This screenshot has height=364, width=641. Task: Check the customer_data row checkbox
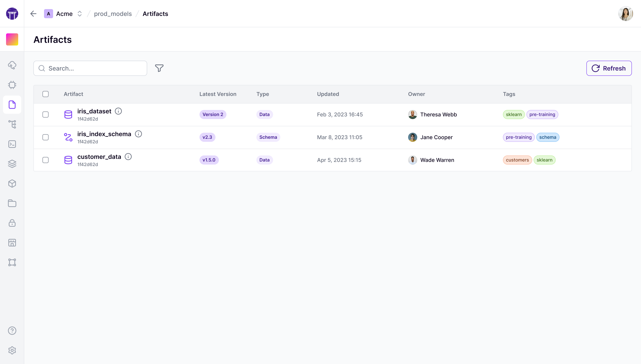46,160
